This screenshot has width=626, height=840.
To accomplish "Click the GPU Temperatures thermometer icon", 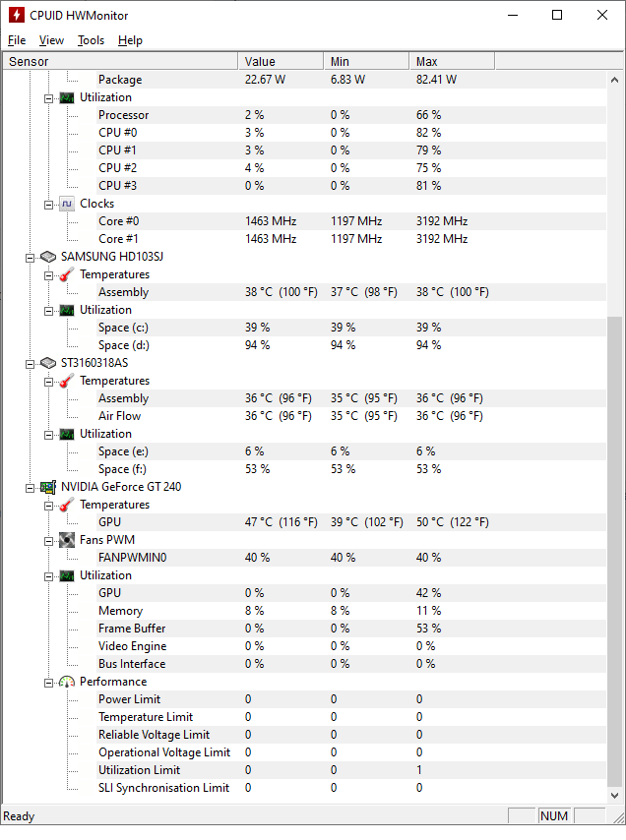I will pyautogui.click(x=67, y=505).
